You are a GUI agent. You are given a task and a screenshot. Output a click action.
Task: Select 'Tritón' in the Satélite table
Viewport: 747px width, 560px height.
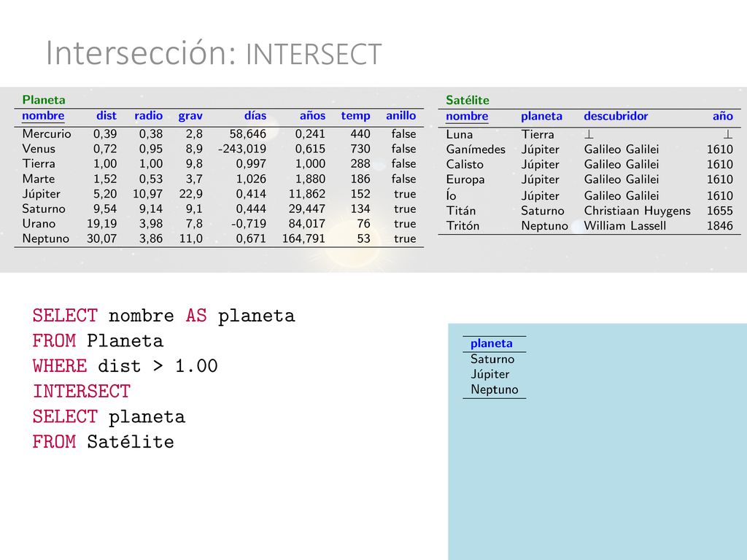[x=462, y=226]
